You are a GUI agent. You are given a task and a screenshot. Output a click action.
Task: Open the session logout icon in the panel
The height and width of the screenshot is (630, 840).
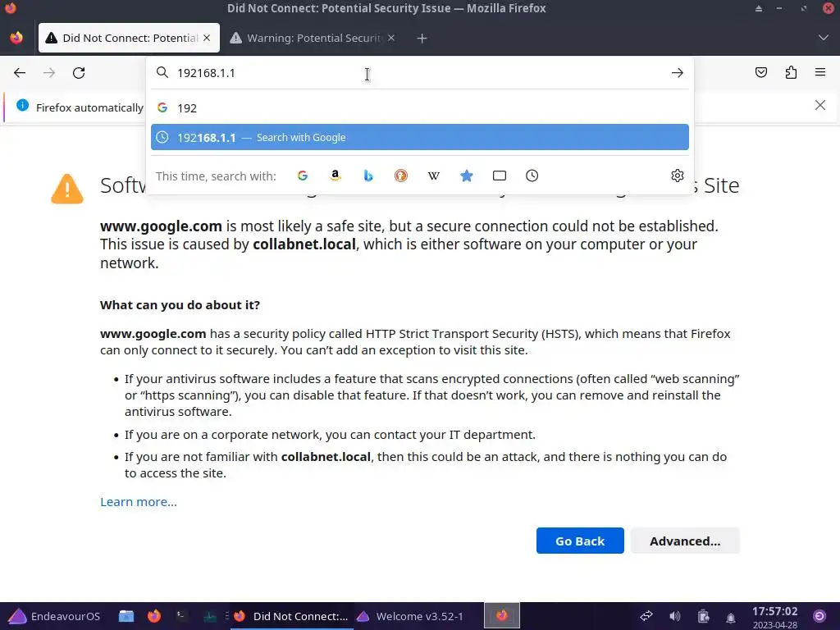click(819, 616)
